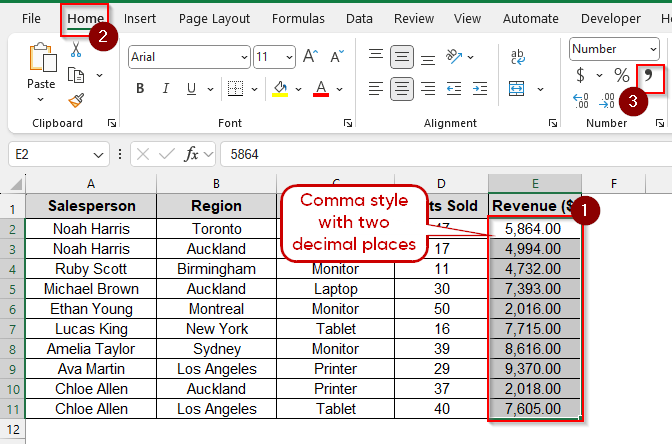Click the Insert Function fx icon
This screenshot has width=672, height=444.
192,154
